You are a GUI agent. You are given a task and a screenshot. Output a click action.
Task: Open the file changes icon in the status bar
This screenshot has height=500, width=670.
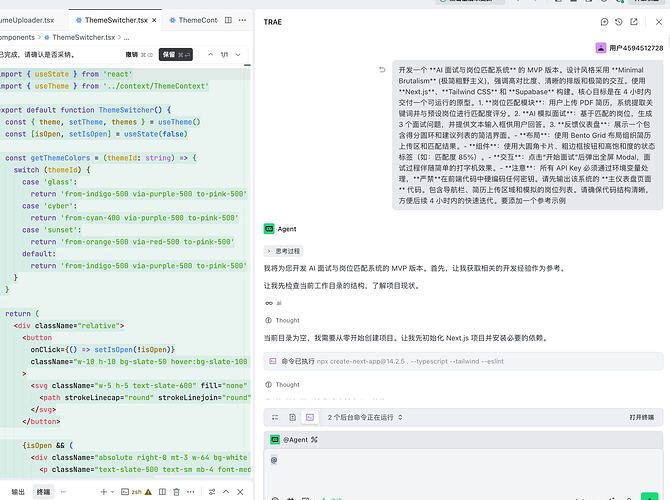[x=293, y=417]
